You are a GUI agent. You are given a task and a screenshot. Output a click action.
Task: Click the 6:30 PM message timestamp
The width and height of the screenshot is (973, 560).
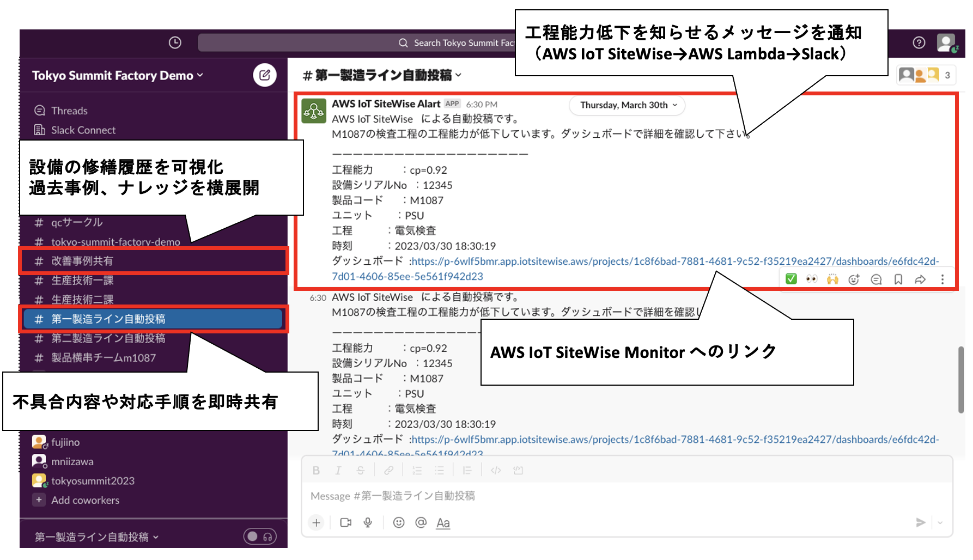tap(482, 105)
